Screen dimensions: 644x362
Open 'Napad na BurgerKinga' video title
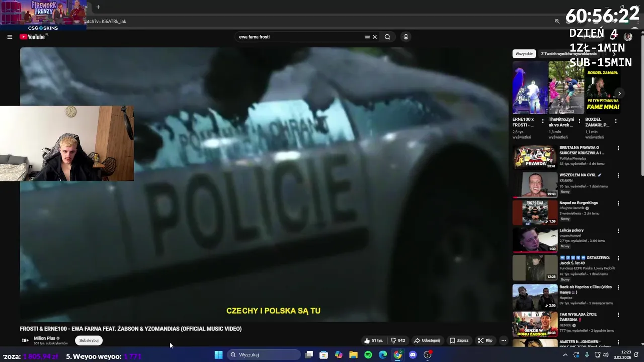pyautogui.click(x=579, y=203)
